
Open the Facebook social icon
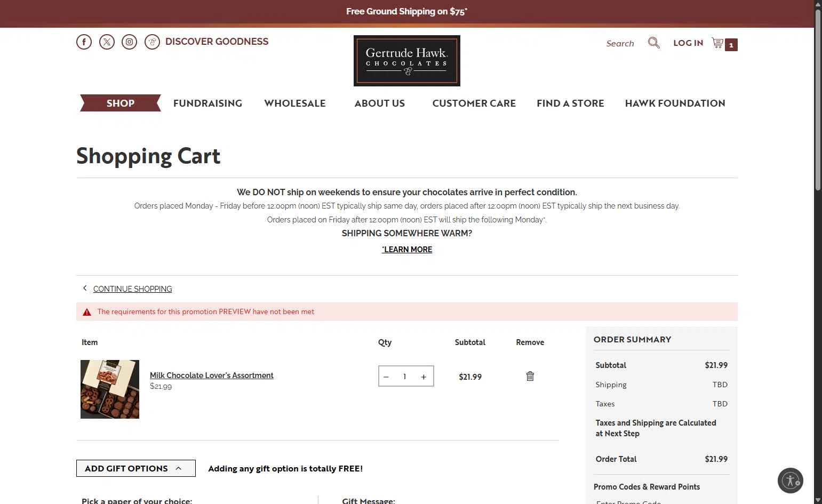(84, 42)
